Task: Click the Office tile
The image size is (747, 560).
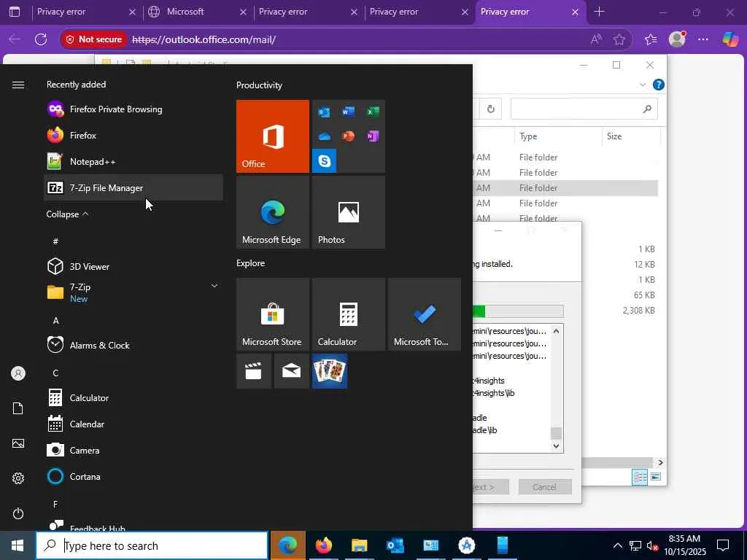Action: coord(273,136)
